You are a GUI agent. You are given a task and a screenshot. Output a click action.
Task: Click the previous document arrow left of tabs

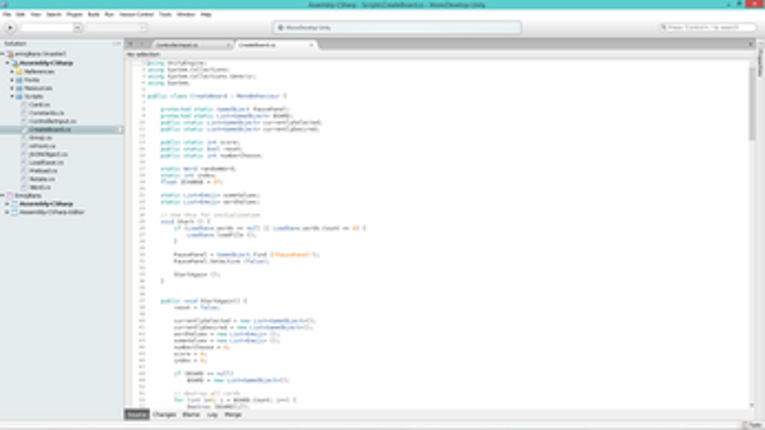pyautogui.click(x=130, y=44)
